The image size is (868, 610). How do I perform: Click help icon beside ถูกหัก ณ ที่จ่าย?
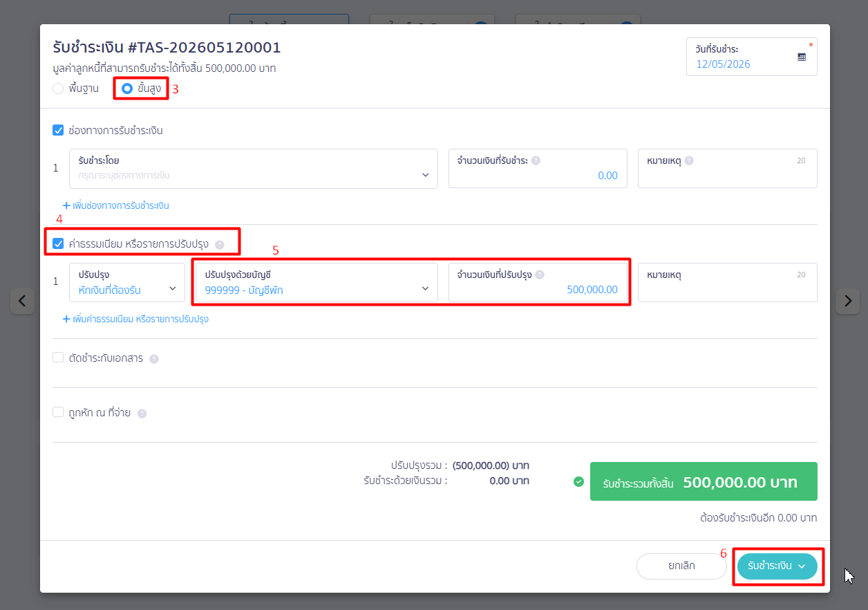(x=142, y=414)
